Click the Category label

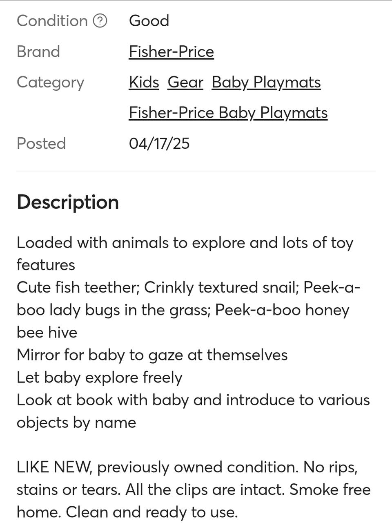click(50, 83)
